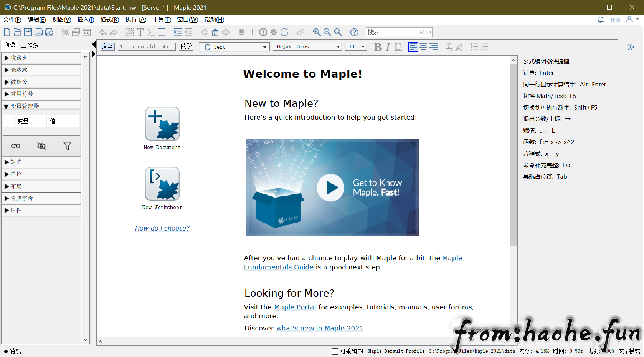Play the 'Get to Know Maple' video

pos(330,188)
